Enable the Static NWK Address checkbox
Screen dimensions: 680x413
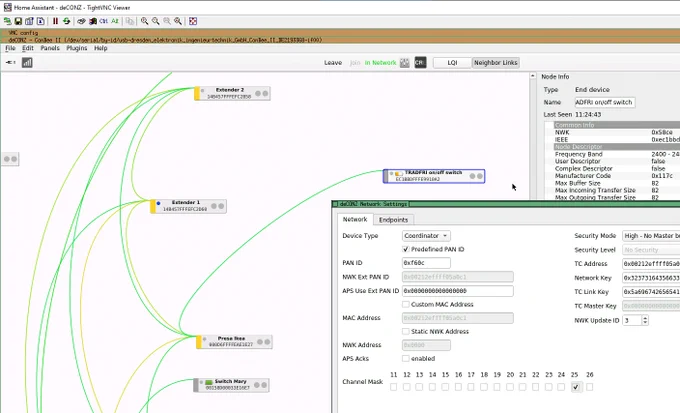[x=405, y=331]
